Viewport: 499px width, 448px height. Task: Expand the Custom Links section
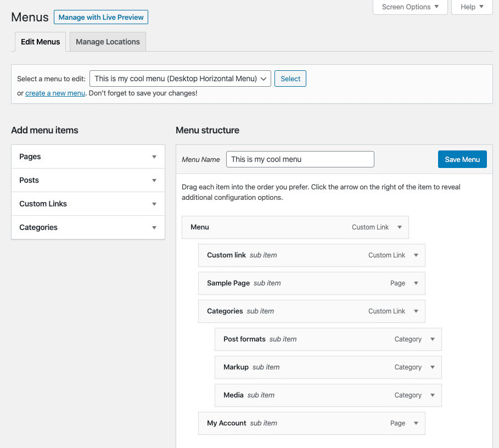pos(155,204)
